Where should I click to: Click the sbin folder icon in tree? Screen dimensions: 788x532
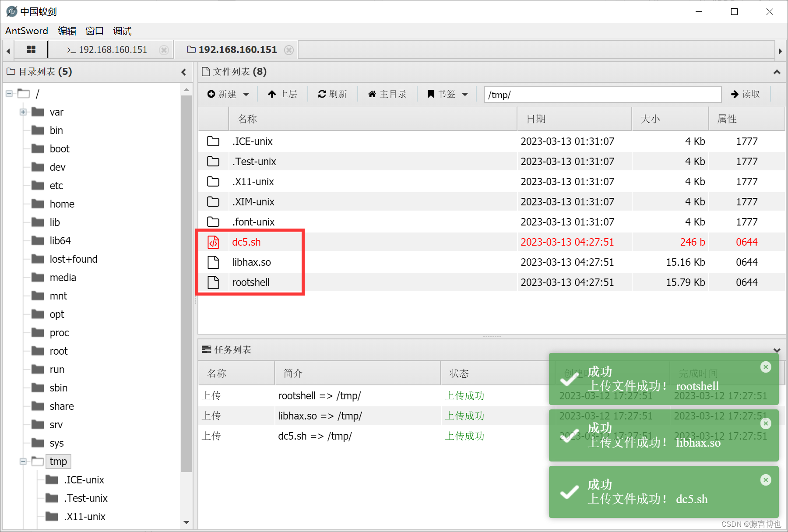pyautogui.click(x=38, y=388)
